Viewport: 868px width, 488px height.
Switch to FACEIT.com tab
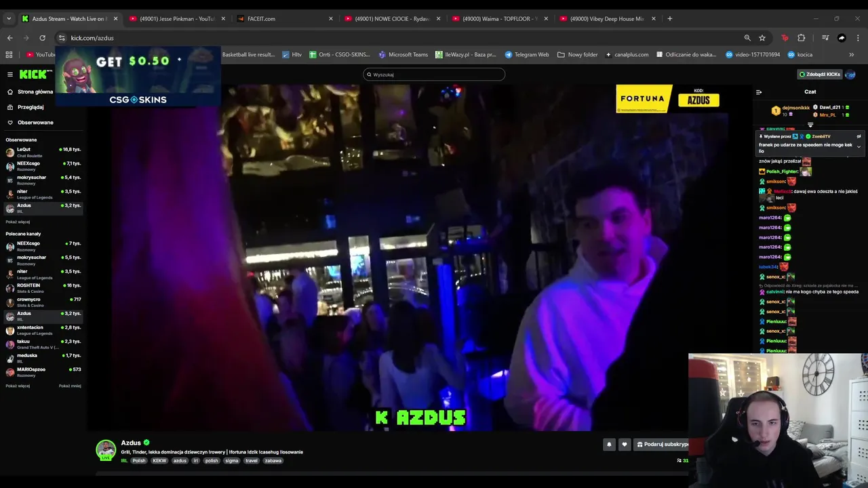[x=285, y=19]
